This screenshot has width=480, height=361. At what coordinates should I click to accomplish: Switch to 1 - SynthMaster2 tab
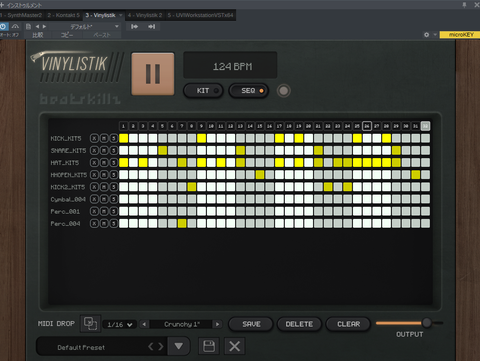[22, 15]
